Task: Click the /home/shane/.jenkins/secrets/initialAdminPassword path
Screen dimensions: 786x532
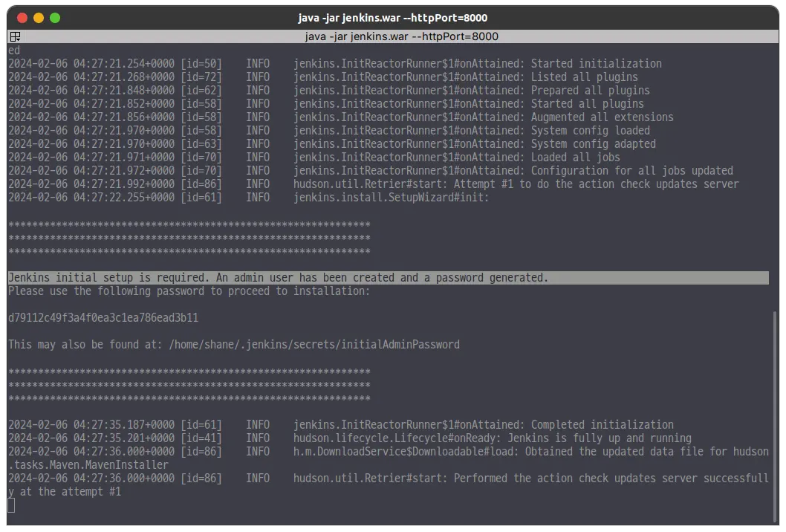Action: click(314, 345)
